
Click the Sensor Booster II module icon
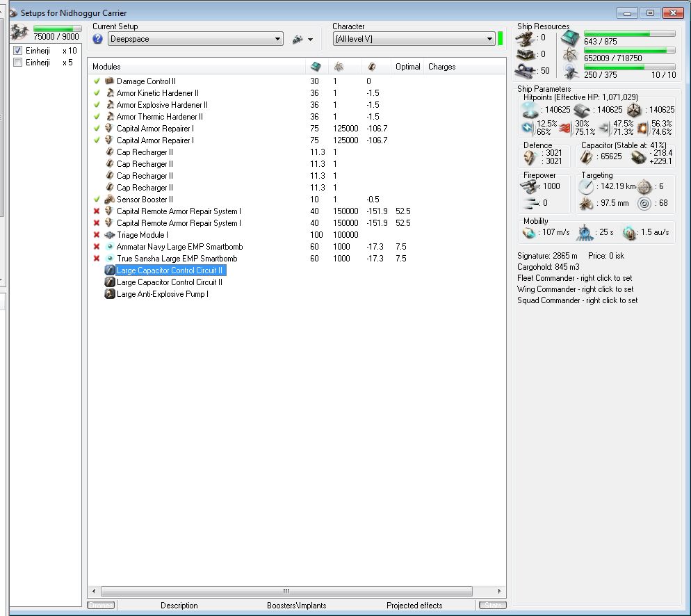tap(109, 200)
